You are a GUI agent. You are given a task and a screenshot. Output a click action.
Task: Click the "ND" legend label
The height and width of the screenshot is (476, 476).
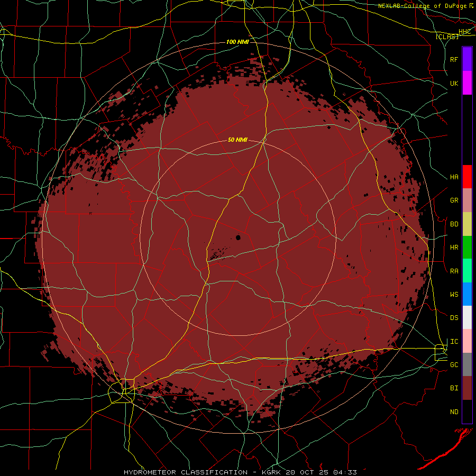pos(454,412)
